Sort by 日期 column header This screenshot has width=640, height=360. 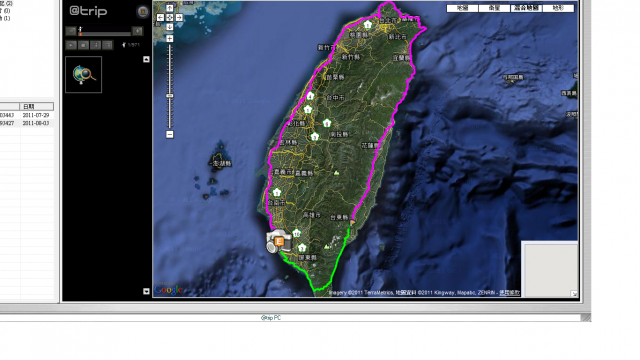pos(37,107)
